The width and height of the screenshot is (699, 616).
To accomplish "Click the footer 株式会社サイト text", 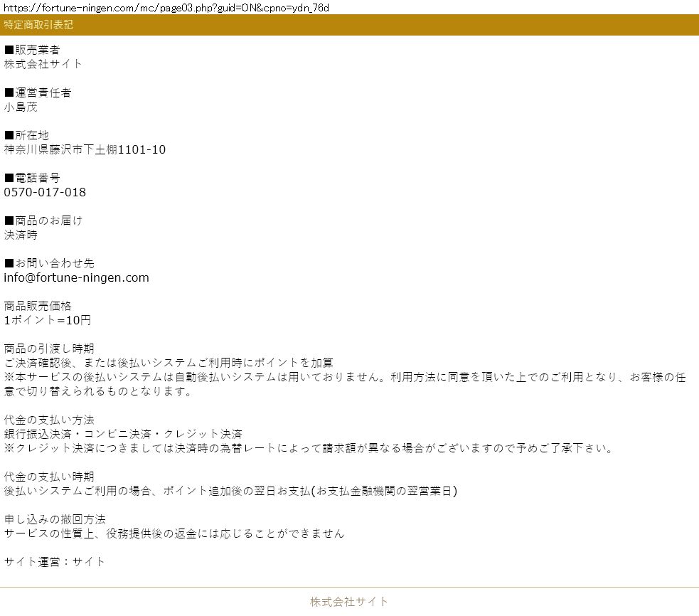I will 349,602.
